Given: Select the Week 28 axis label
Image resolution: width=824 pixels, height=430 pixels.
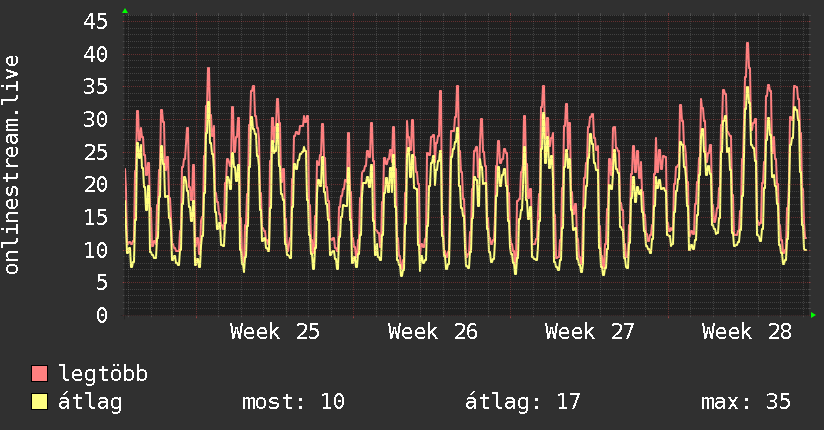Looking at the screenshot, I should coord(747,332).
